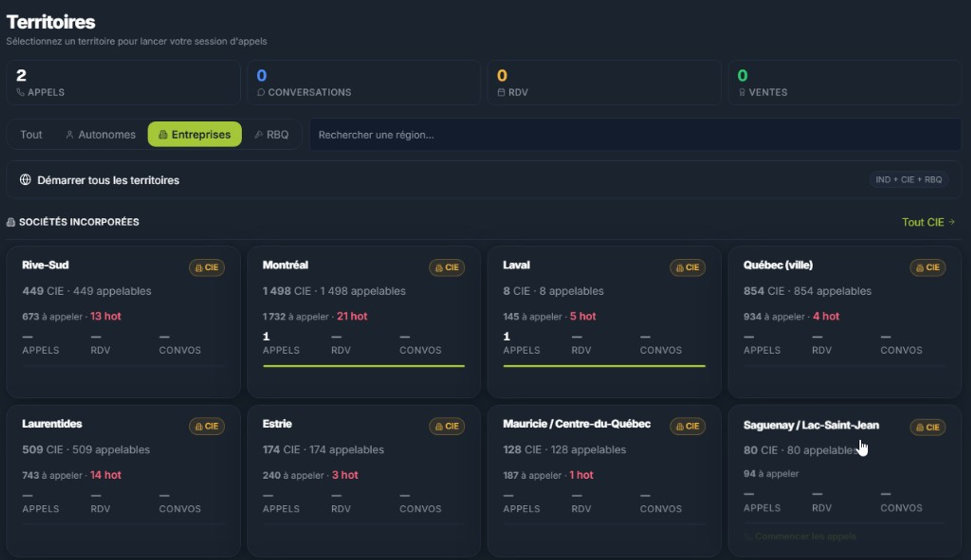
Task: Click the Montréal card progress bar
Action: click(x=364, y=366)
